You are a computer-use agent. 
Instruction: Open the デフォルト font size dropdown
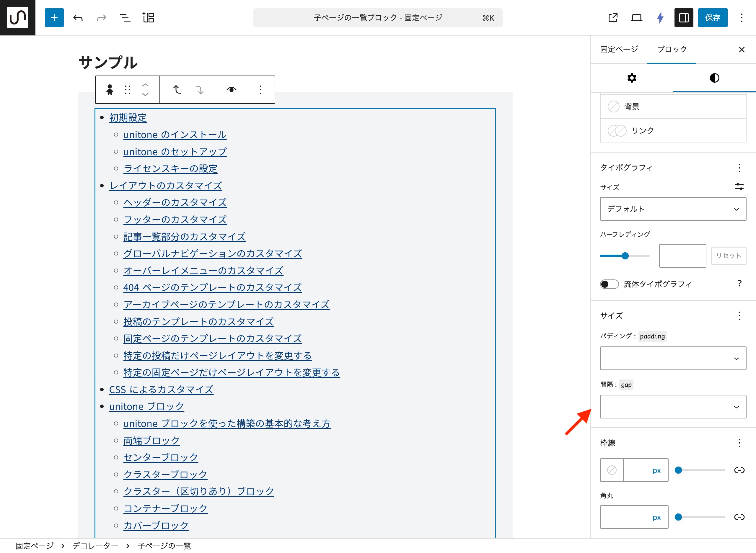(673, 209)
